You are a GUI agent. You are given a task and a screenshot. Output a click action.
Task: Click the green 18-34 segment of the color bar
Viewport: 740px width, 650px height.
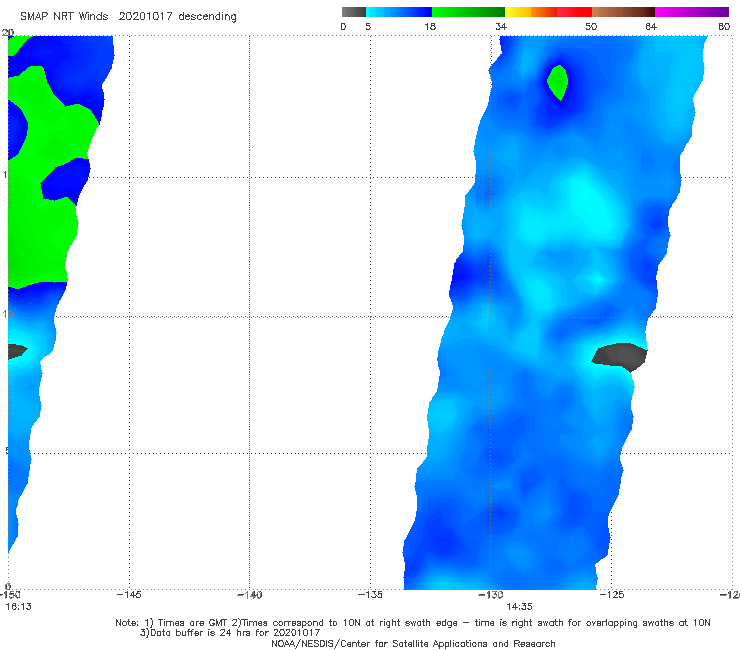468,12
